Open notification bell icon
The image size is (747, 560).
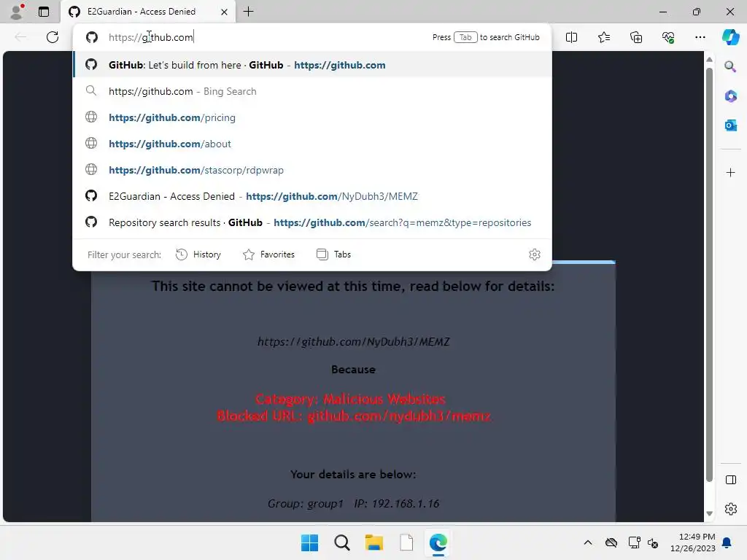pos(727,542)
